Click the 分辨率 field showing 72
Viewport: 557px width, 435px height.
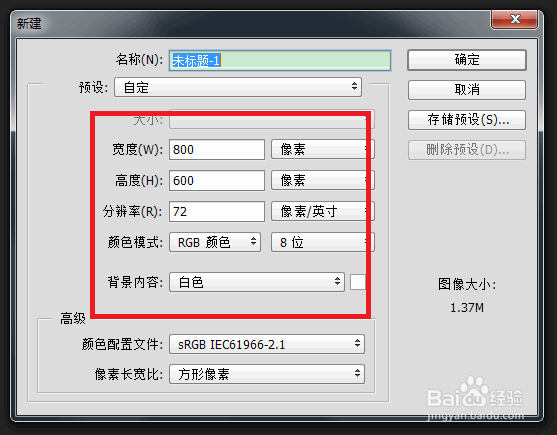pos(217,212)
